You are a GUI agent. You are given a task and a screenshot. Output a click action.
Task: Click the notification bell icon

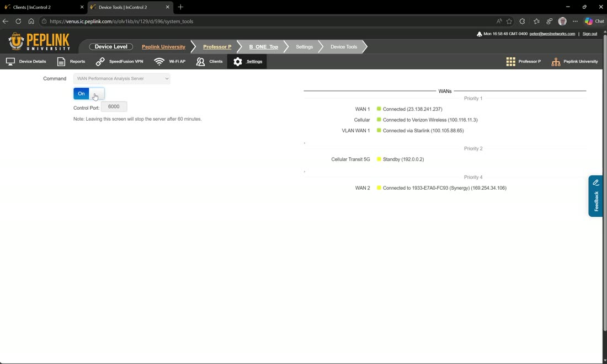tap(479, 34)
